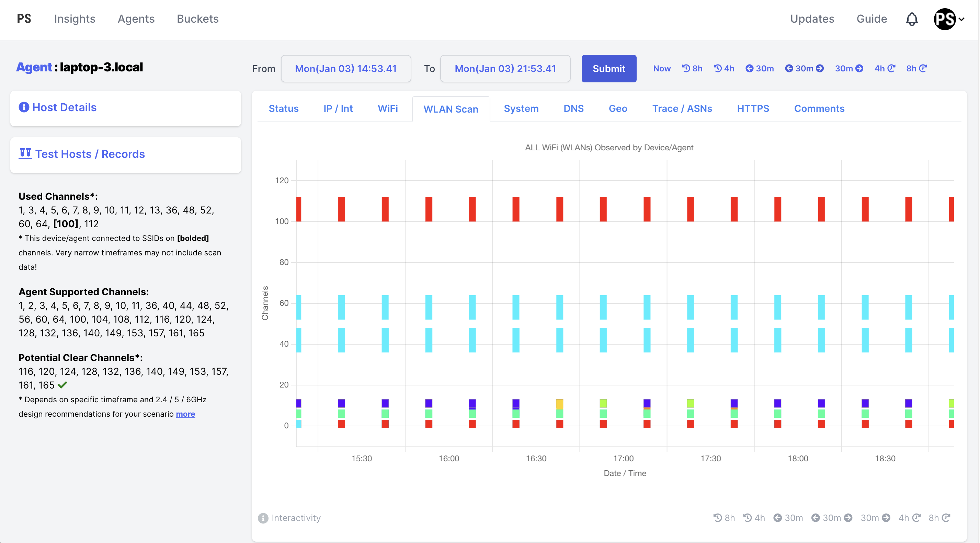Image resolution: width=980 pixels, height=543 pixels.
Task: Open the Trace / ASNs tab
Action: tap(682, 108)
